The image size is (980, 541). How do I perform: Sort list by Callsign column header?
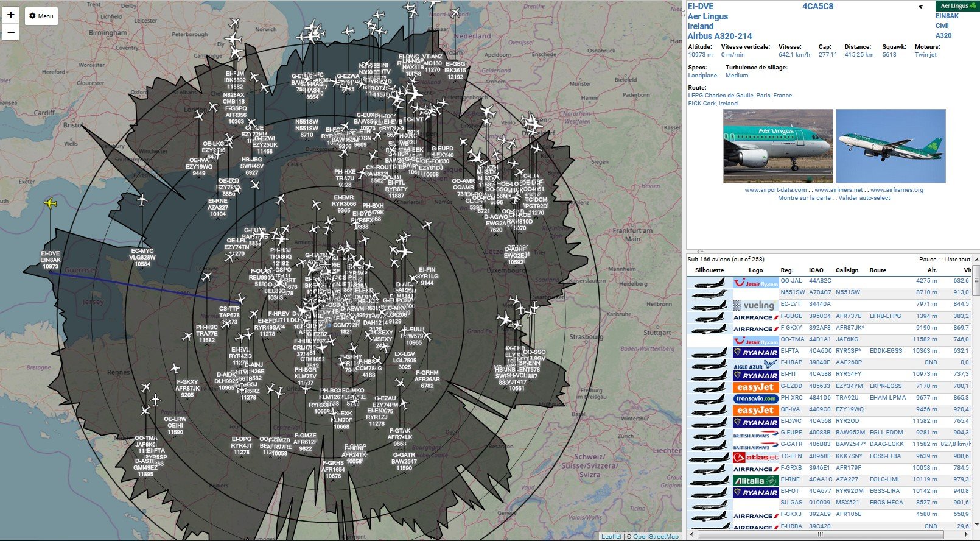tap(847, 270)
